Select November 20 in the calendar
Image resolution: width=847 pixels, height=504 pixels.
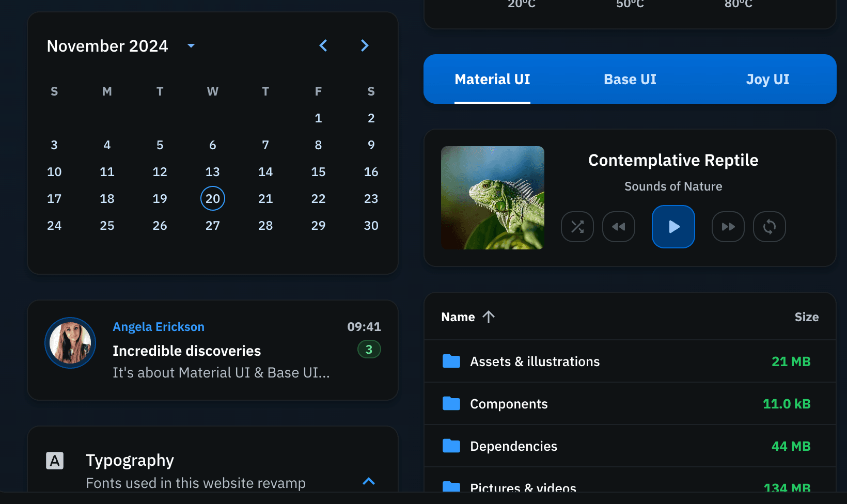coord(213,198)
